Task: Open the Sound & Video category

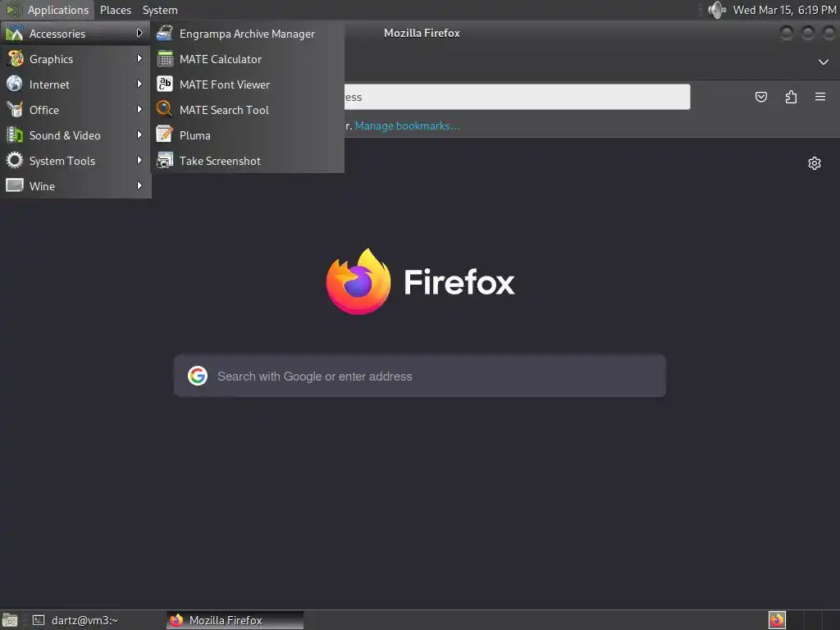Action: click(x=75, y=135)
